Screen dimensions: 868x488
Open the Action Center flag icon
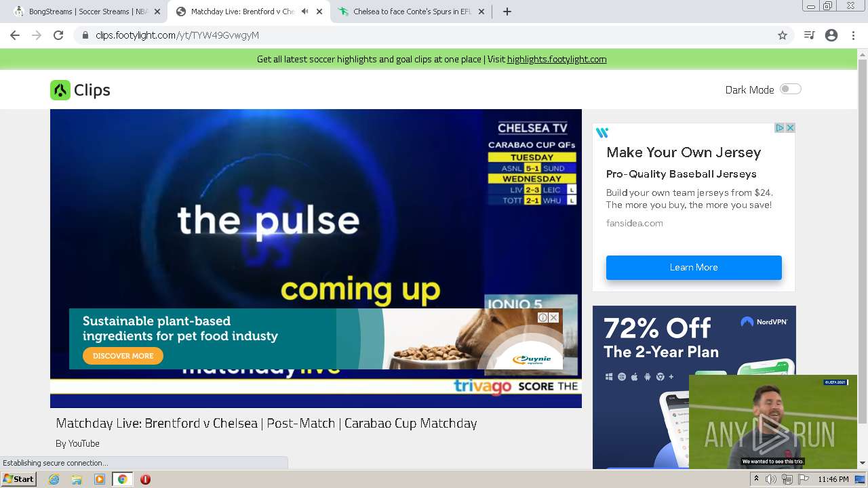(804, 479)
